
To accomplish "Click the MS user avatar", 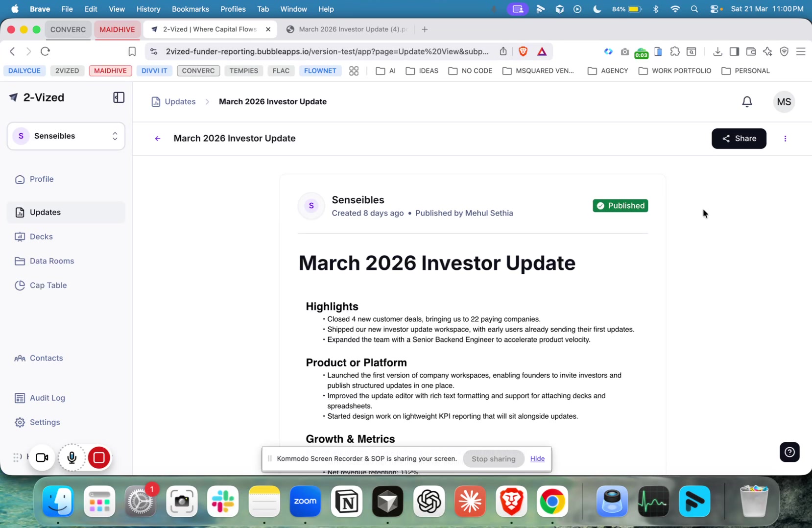I will [x=784, y=102].
